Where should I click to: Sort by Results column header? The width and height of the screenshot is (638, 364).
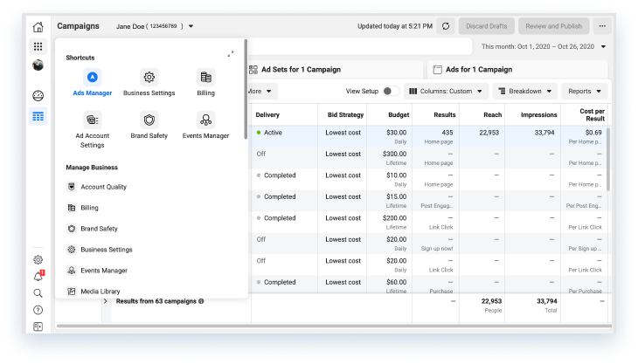click(x=445, y=115)
